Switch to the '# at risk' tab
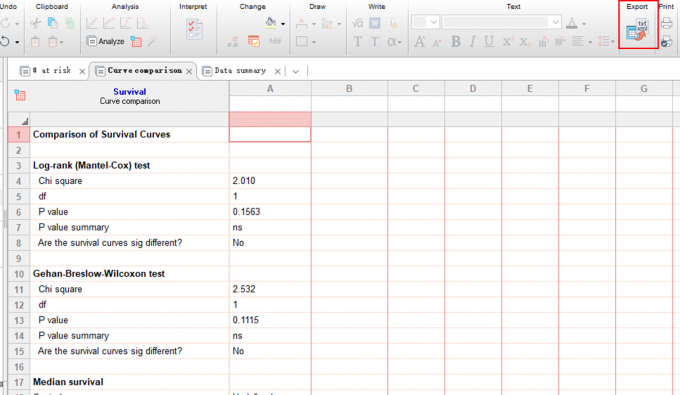This screenshot has width=680, height=395. point(51,70)
